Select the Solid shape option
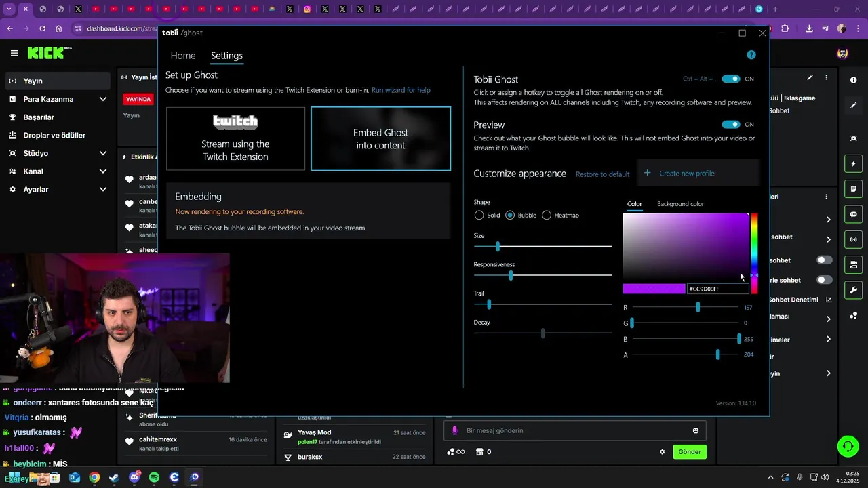Viewport: 868px width, 488px height. [x=479, y=215]
